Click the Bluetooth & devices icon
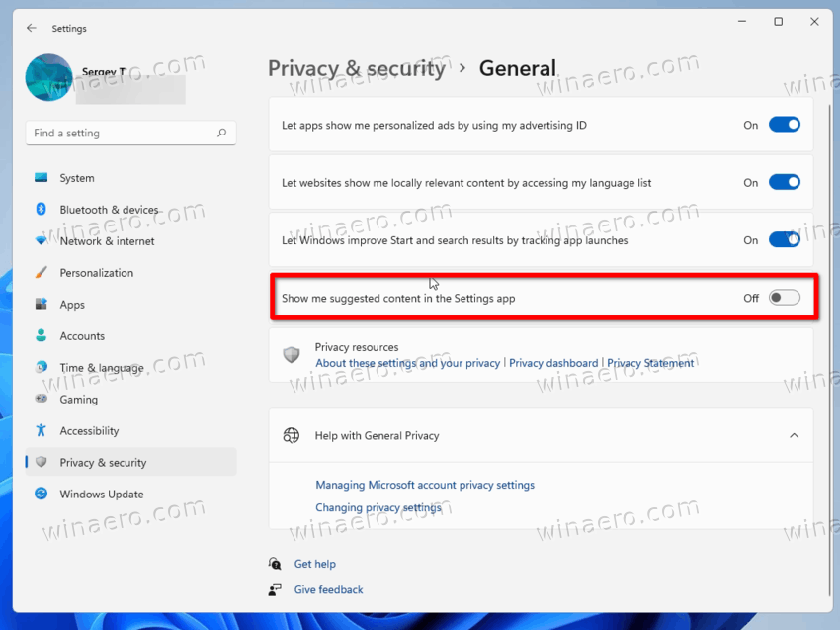840x630 pixels. [41, 209]
